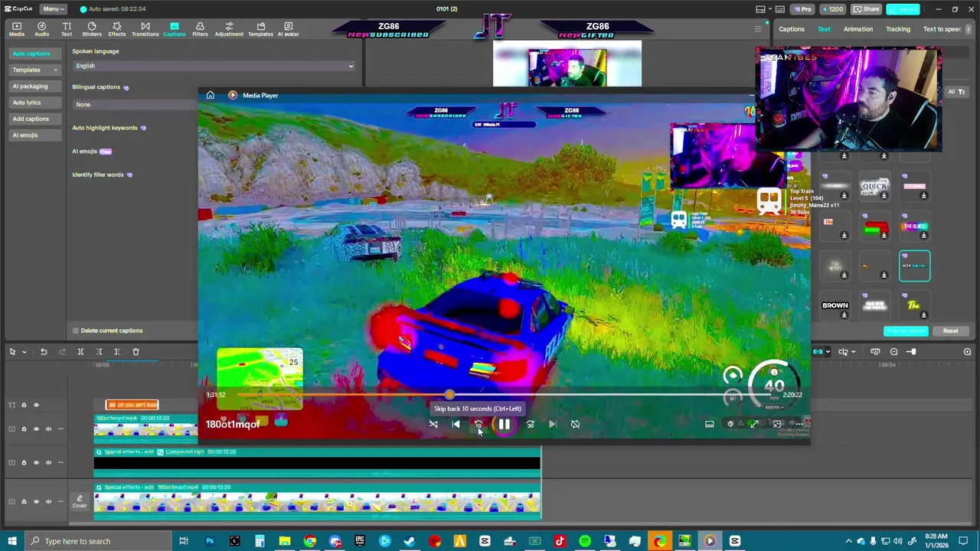
Task: Click the Media Player fullscreen arrows icon
Action: [754, 424]
